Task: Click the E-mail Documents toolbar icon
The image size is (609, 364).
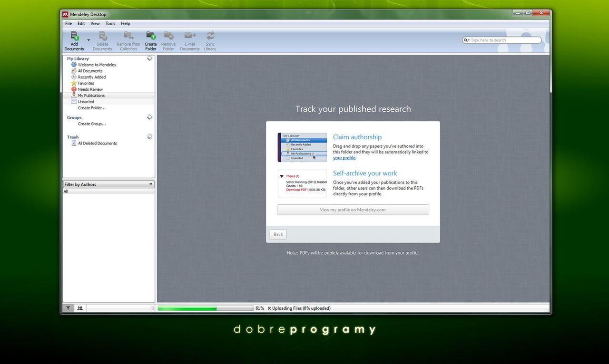Action: click(x=190, y=36)
